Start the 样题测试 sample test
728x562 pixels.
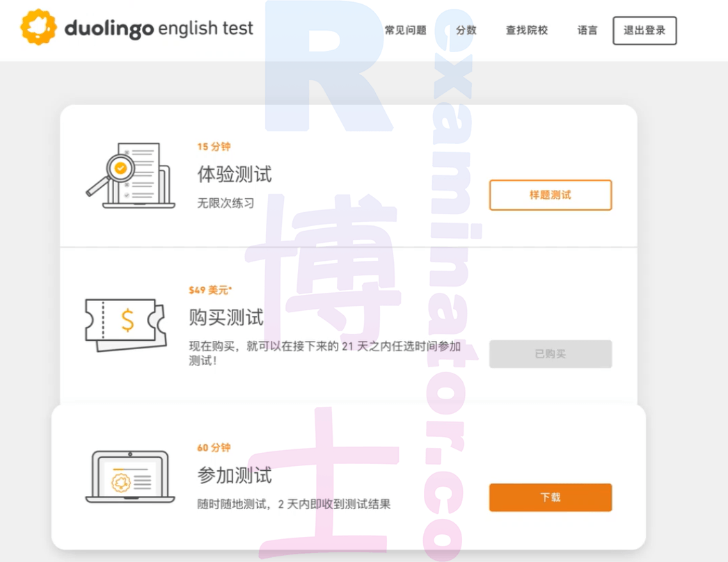(x=551, y=195)
